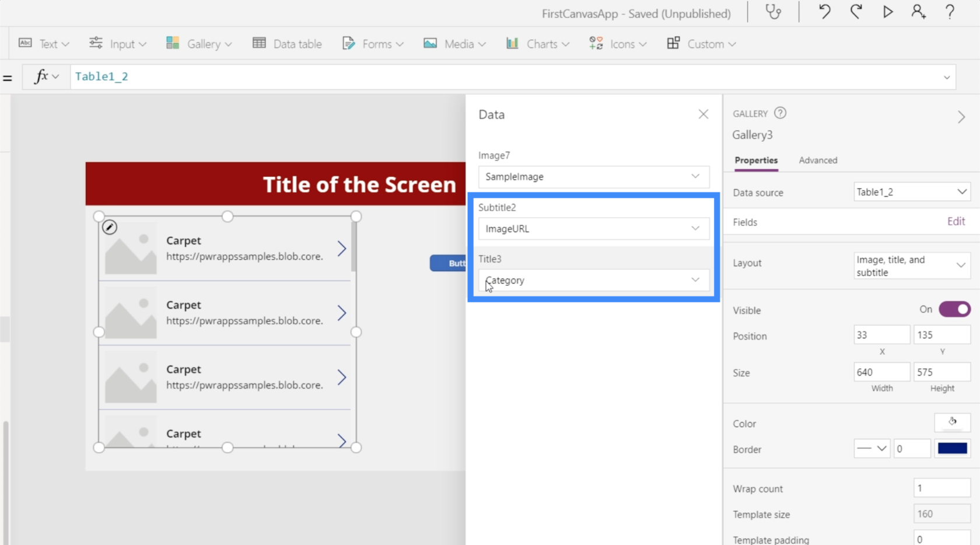
Task: Open the Help question mark icon
Action: point(950,12)
